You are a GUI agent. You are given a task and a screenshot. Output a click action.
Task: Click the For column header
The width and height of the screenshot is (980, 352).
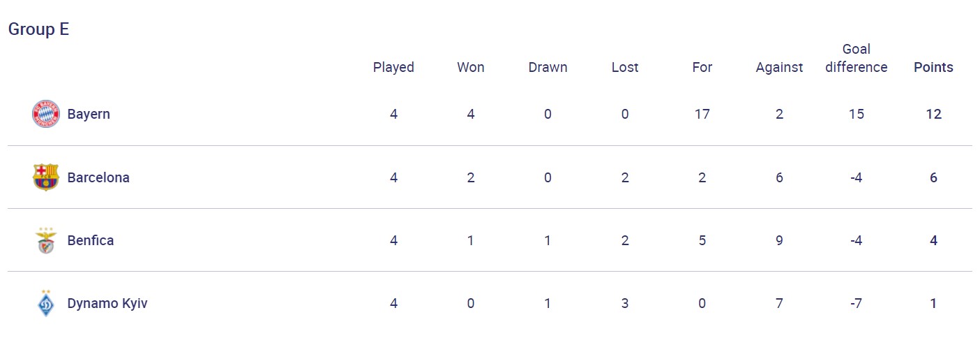[x=702, y=67]
